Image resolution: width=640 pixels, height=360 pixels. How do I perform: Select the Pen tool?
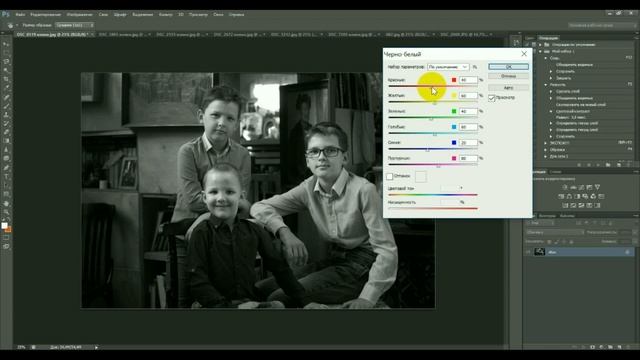(x=6, y=168)
